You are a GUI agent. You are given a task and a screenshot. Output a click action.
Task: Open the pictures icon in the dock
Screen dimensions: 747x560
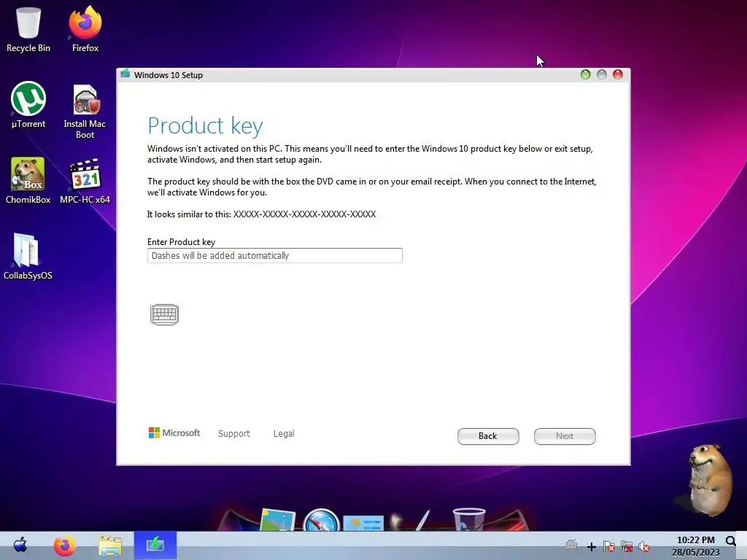(277, 520)
